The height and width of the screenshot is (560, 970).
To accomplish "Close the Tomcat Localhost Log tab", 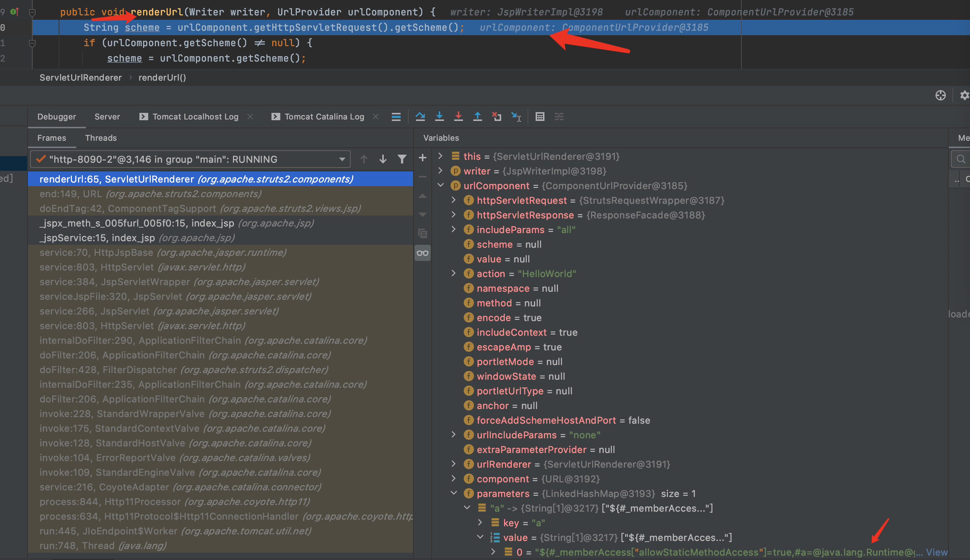I will click(250, 117).
